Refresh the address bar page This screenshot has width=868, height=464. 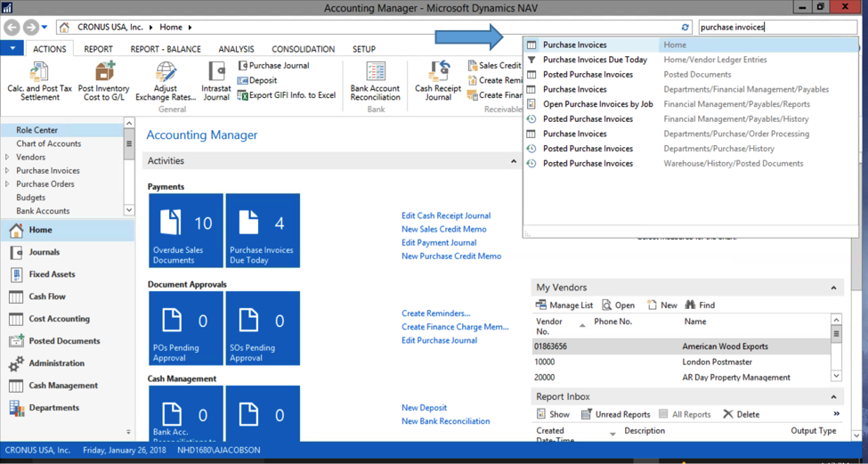[x=685, y=27]
